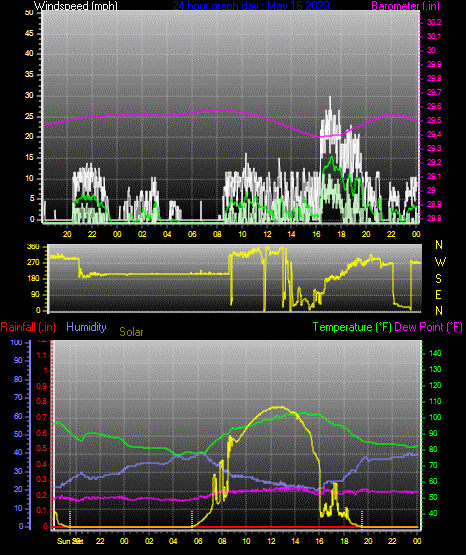Screen dimensions: 466x555
Task: Select the 29.7 barometer axis value
Action: 434,92
